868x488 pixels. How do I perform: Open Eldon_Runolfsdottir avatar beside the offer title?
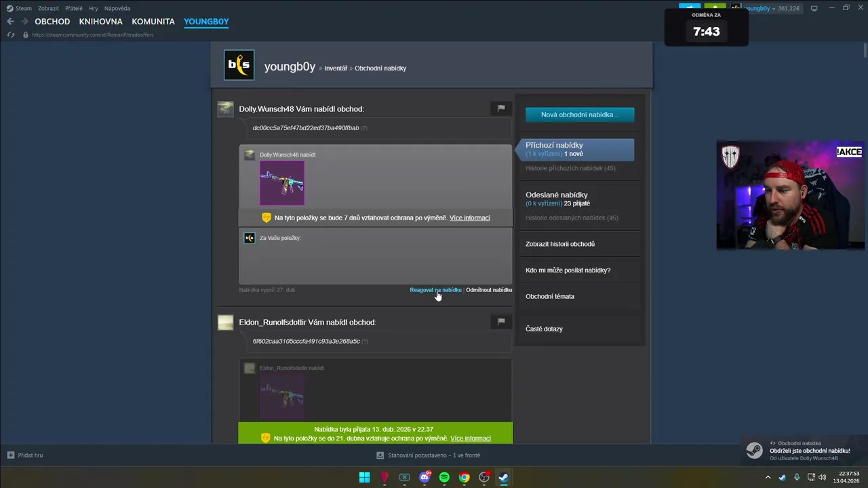click(x=225, y=322)
